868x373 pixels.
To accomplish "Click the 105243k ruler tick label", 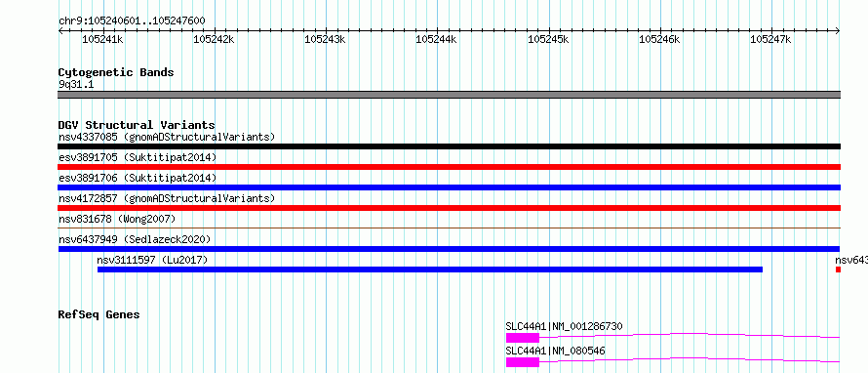I will coord(325,39).
